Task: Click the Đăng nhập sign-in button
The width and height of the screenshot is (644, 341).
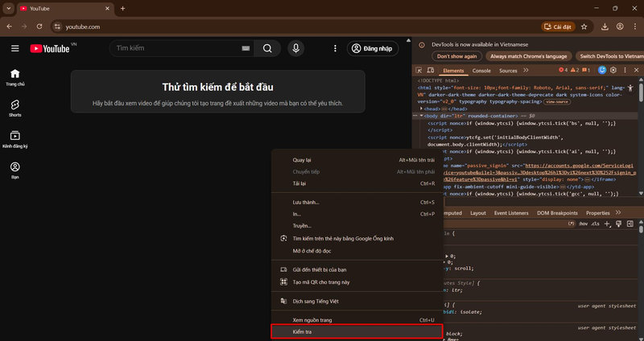Action: coord(373,48)
